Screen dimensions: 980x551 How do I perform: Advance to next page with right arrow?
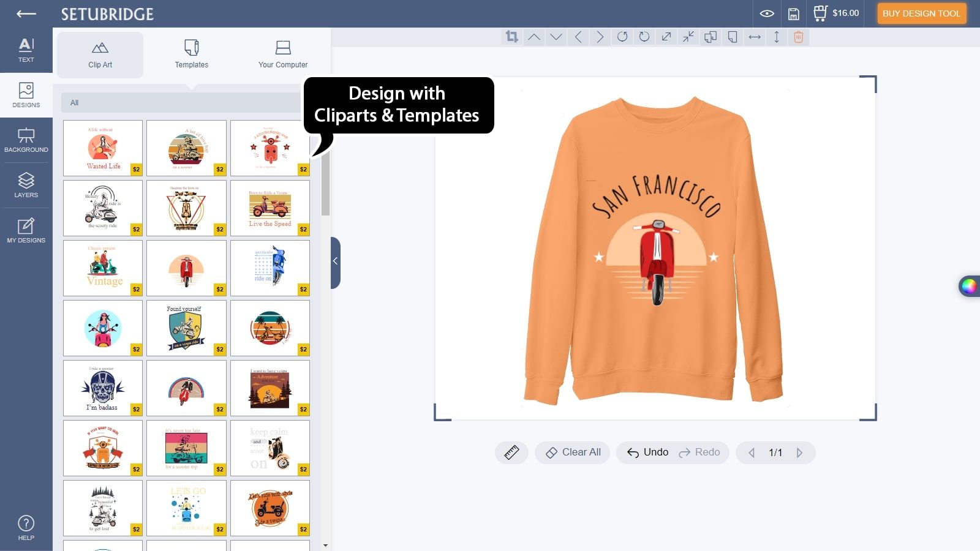point(799,452)
